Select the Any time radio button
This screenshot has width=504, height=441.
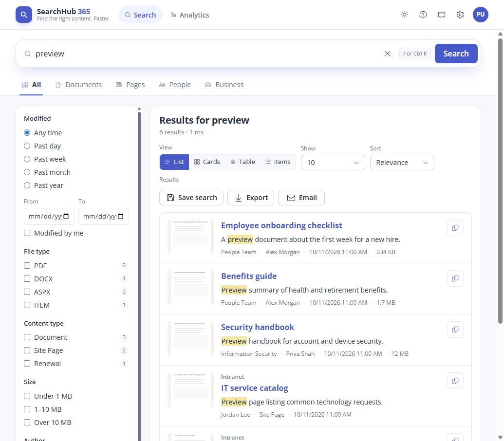[x=27, y=133]
